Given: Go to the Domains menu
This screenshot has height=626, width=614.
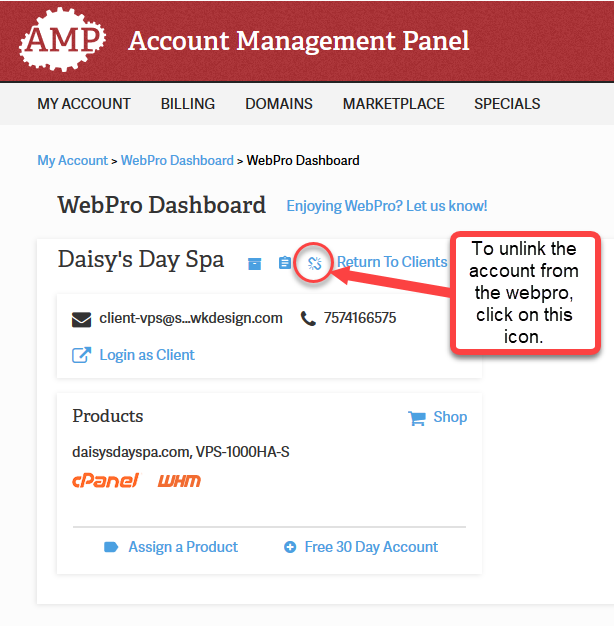Looking at the screenshot, I should pos(279,104).
